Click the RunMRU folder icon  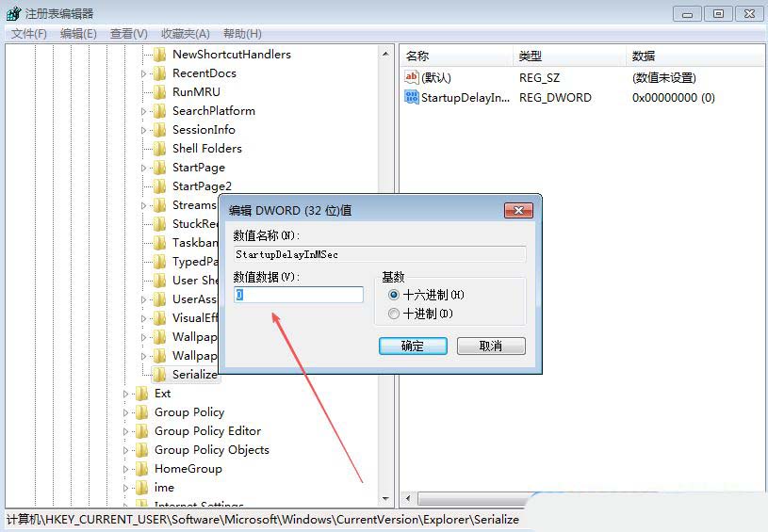tap(159, 92)
